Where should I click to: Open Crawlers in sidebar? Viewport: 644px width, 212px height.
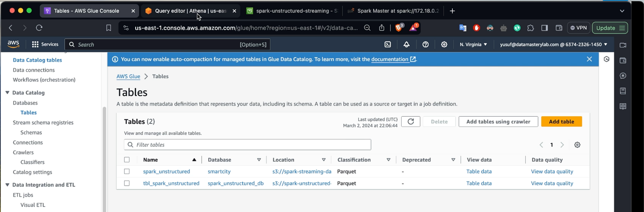point(23,152)
